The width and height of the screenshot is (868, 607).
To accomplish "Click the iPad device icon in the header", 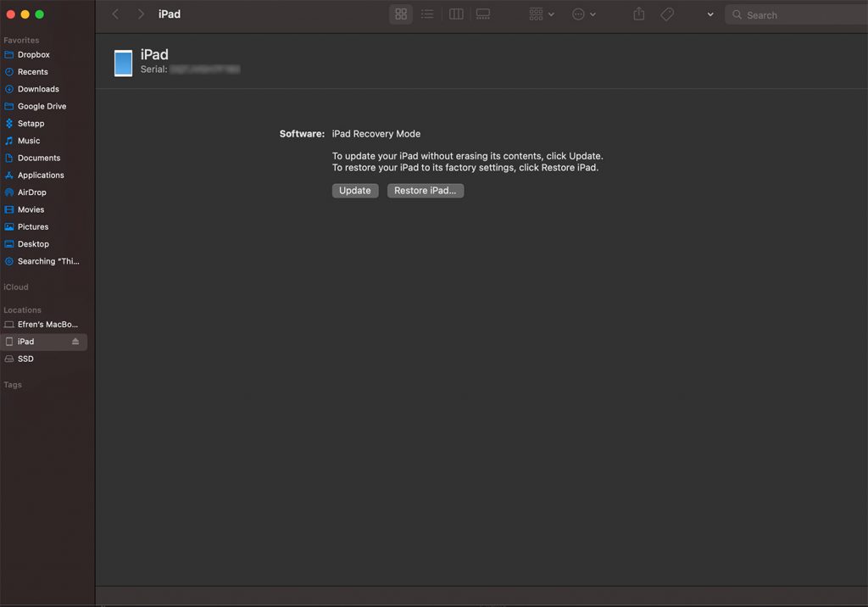I will coord(123,63).
